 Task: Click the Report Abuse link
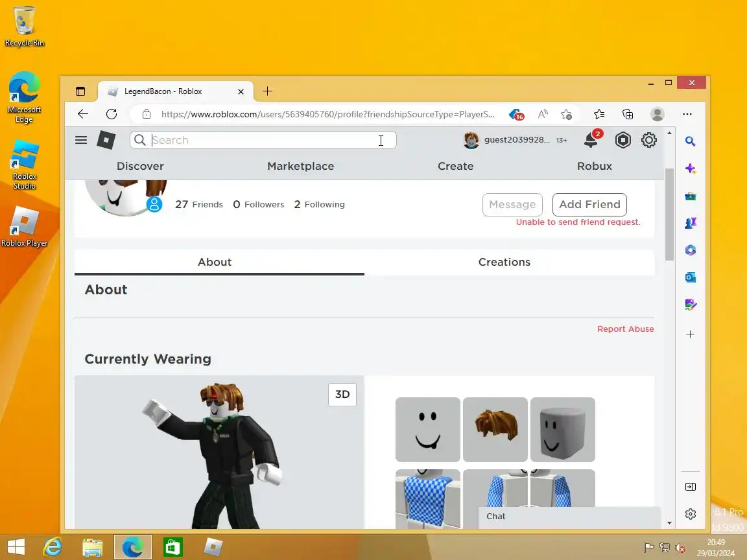pos(626,329)
